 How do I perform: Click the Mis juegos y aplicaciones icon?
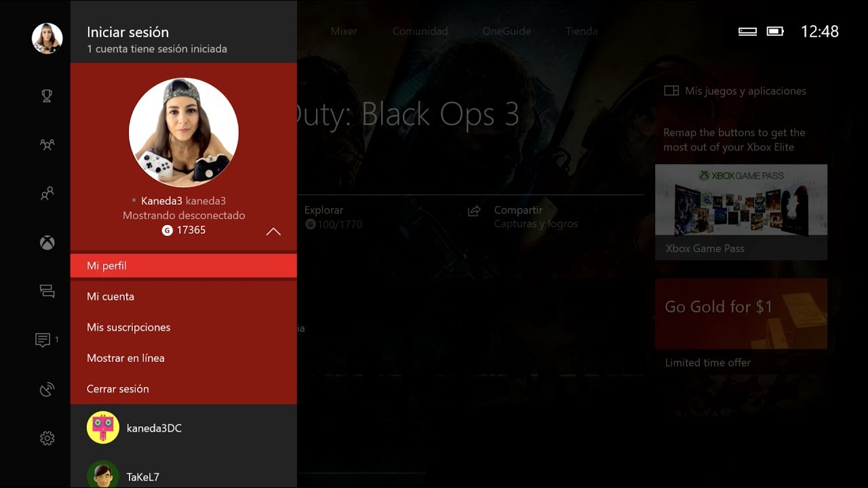pos(671,91)
